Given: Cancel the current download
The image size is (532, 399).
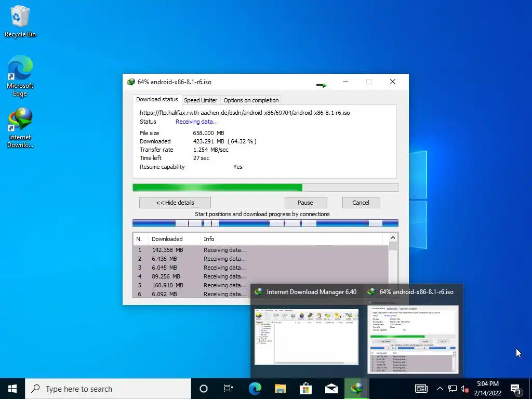Looking at the screenshot, I should coord(361,203).
